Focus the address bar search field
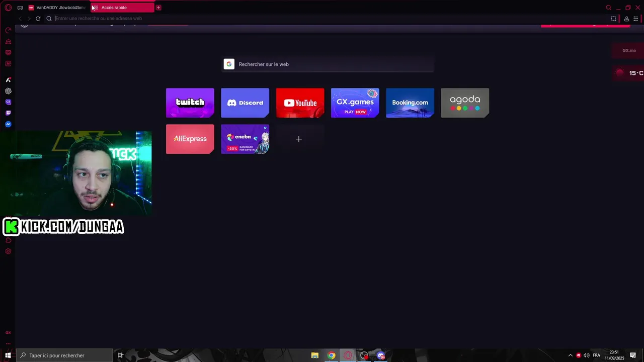 (x=327, y=19)
